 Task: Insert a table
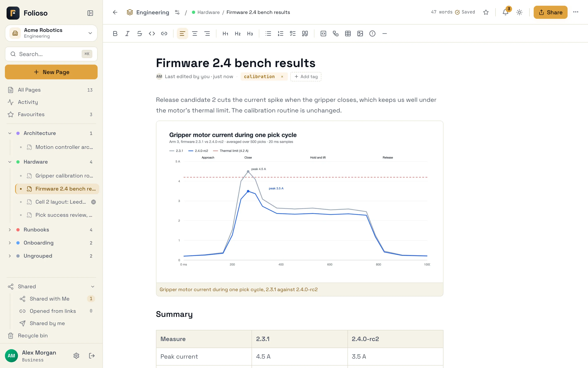(x=348, y=34)
